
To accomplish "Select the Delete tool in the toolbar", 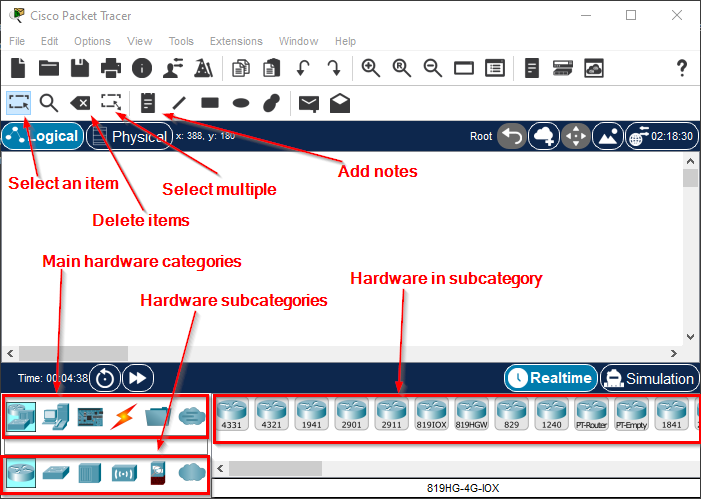I will click(80, 102).
